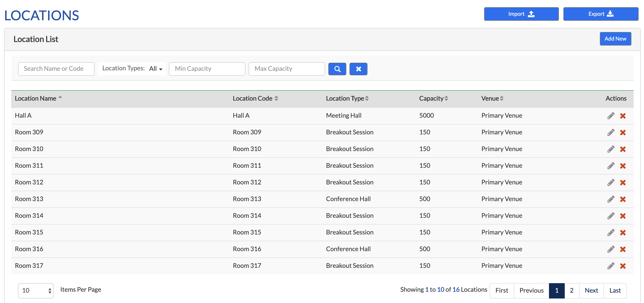This screenshot has width=644, height=303.
Task: Sort by Venue column
Action: coord(492,98)
